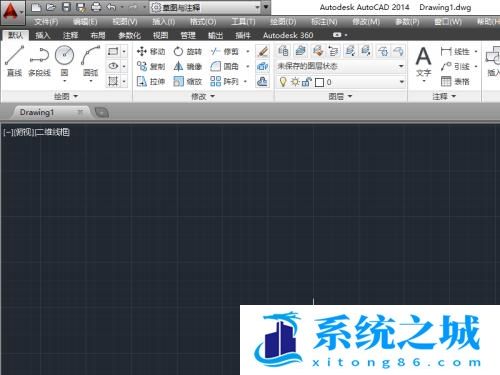This screenshot has width=500, height=375.
Task: Click layer 0 color swatch square
Action: click(x=319, y=82)
